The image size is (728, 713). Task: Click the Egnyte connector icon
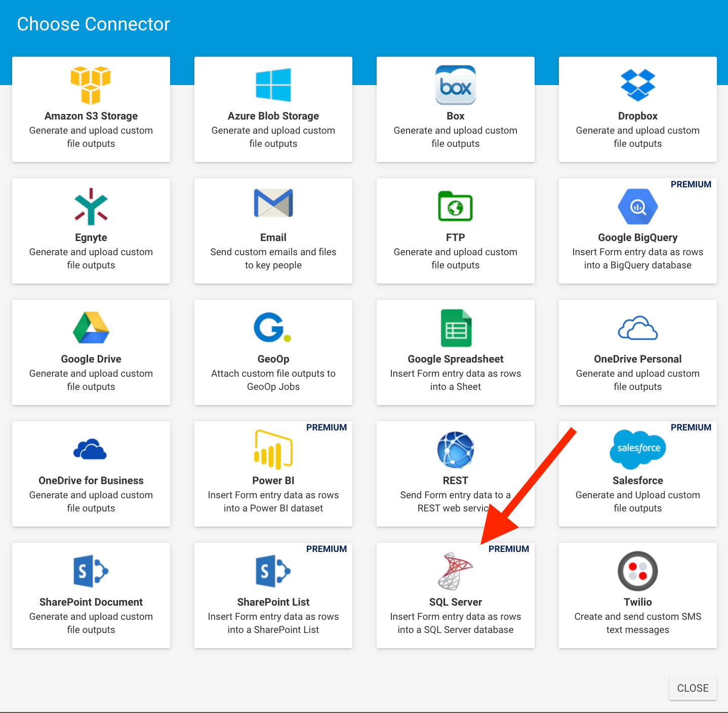pos(91,207)
